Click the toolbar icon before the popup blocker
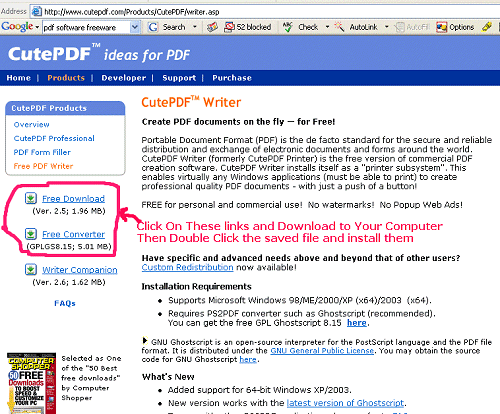The width and height of the screenshot is (500, 414). [212, 27]
